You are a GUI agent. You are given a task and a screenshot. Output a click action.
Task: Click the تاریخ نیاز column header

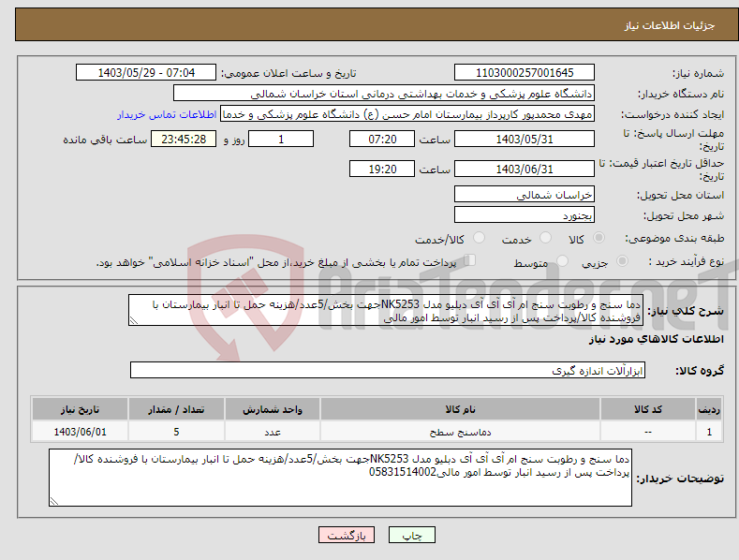[80, 409]
